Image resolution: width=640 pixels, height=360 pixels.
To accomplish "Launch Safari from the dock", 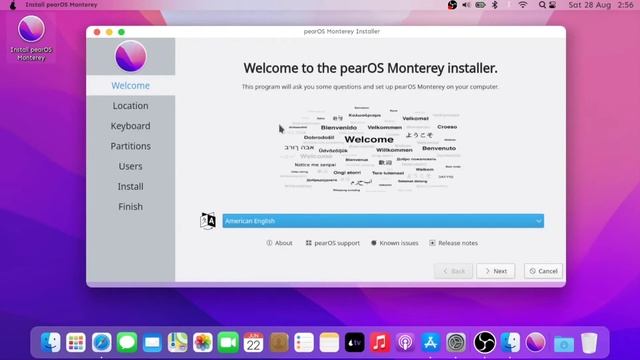I will coord(101,342).
